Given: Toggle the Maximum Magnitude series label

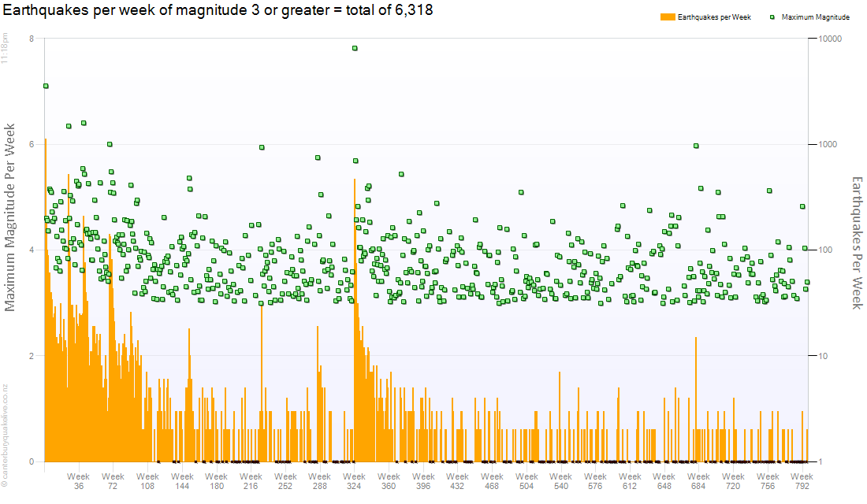Looking at the screenshot, I should (815, 17).
